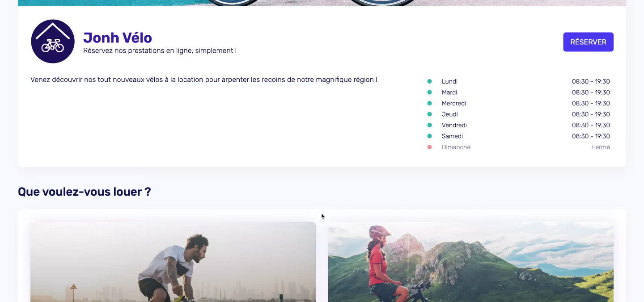Click the Jonh Vélo title
Viewport: 644px width, 302px height.
click(118, 38)
